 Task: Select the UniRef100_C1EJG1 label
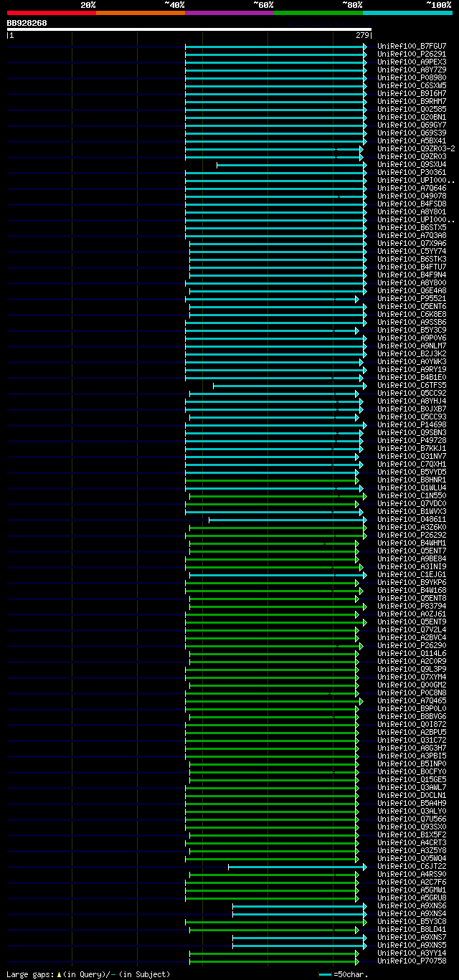[412, 574]
